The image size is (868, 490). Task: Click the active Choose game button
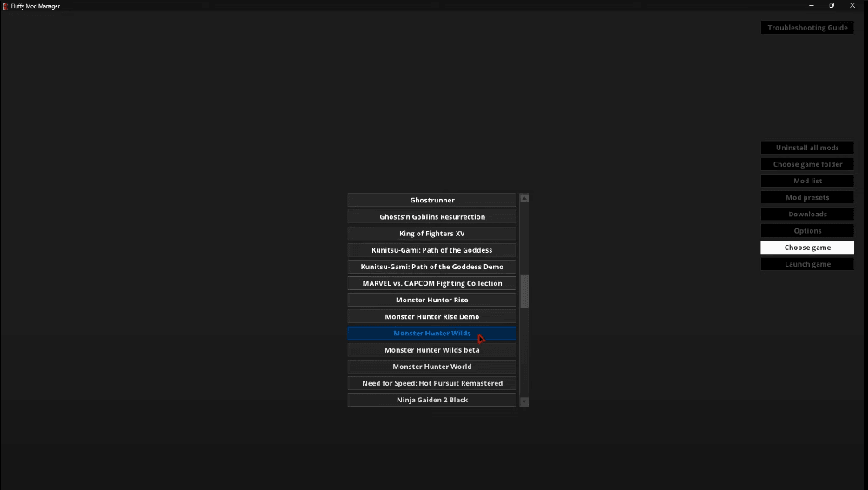(x=807, y=248)
